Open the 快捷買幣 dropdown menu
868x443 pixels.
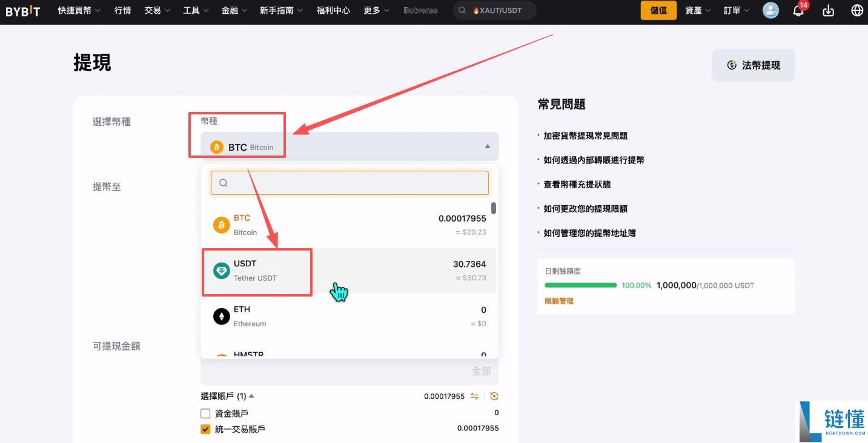point(79,10)
